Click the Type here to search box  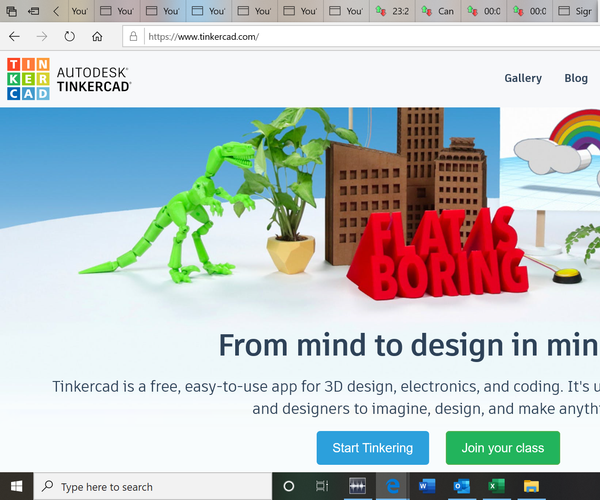[153, 486]
